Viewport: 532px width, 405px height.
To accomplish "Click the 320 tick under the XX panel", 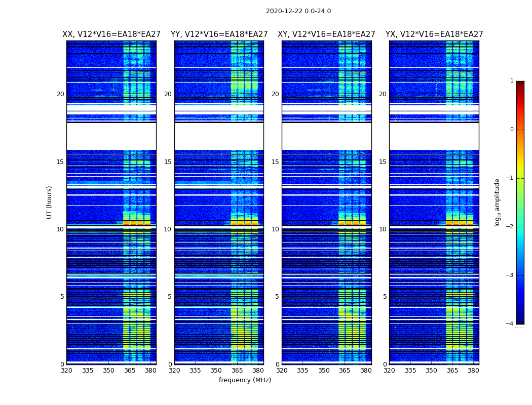I will click(67, 371).
